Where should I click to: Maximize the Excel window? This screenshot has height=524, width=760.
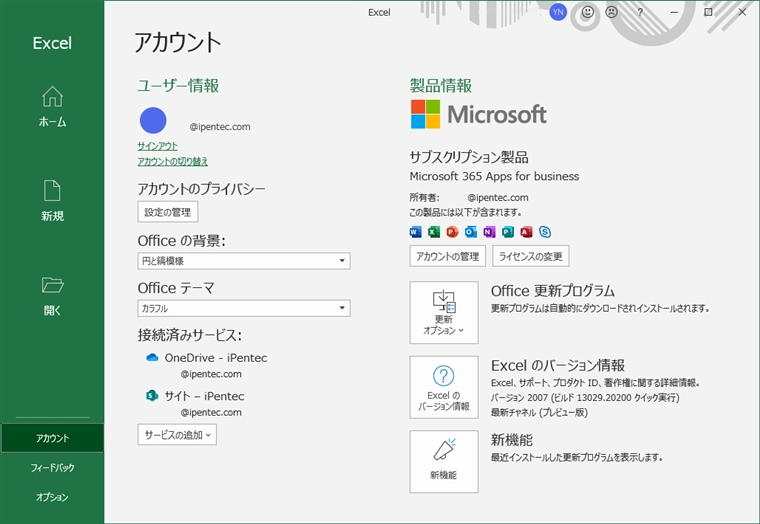[708, 12]
